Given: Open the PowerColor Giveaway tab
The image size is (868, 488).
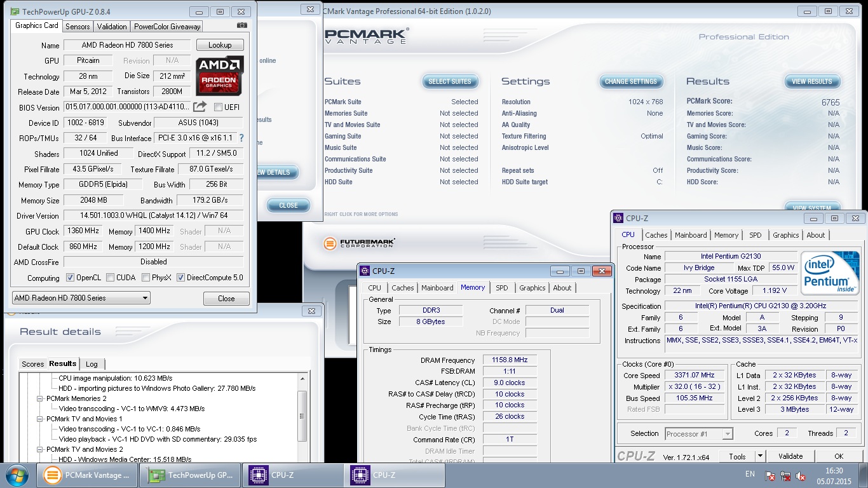Looking at the screenshot, I should [x=167, y=26].
